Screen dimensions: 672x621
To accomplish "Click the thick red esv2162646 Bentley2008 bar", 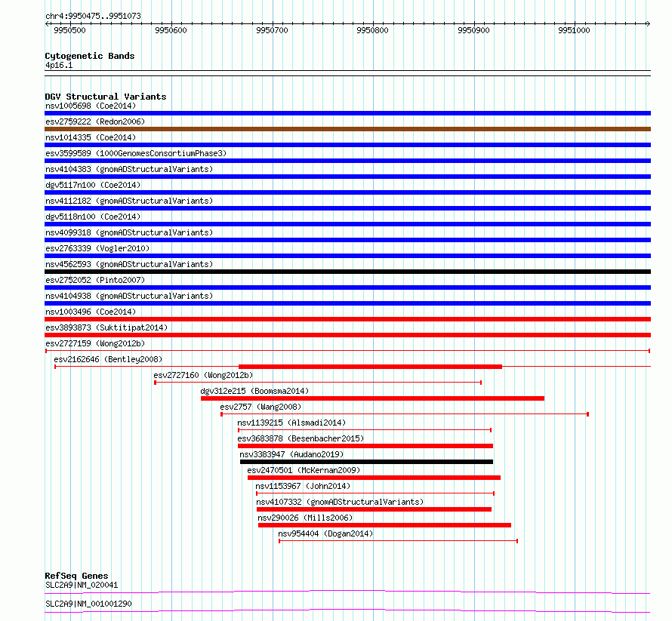I will click(x=370, y=367).
